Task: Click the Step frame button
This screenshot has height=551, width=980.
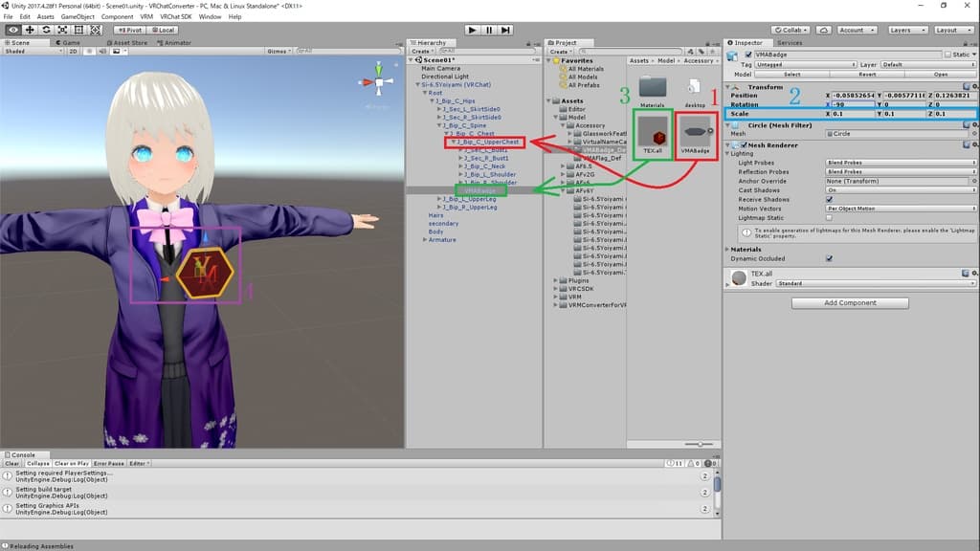Action: click(x=505, y=30)
